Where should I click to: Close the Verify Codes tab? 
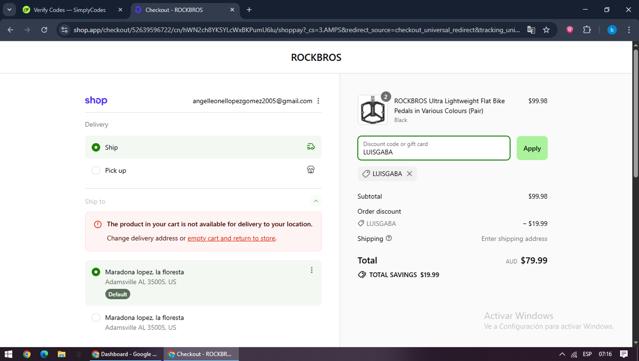(x=120, y=10)
